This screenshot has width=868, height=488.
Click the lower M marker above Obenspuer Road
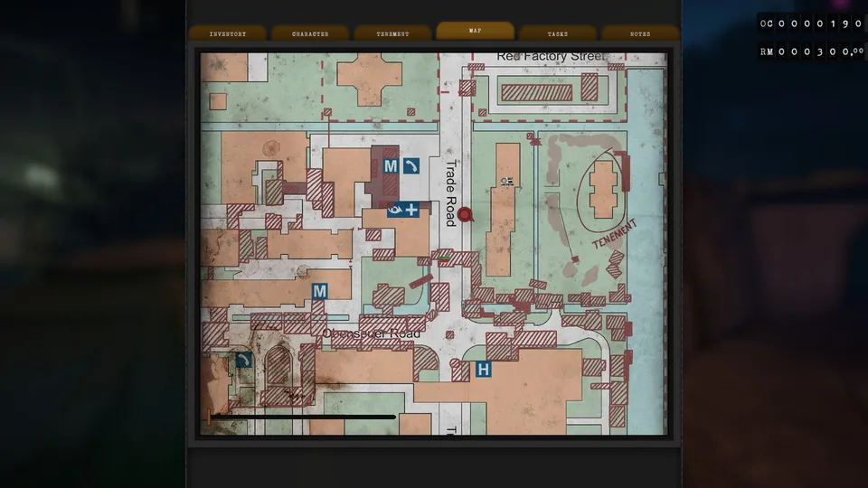coord(319,291)
